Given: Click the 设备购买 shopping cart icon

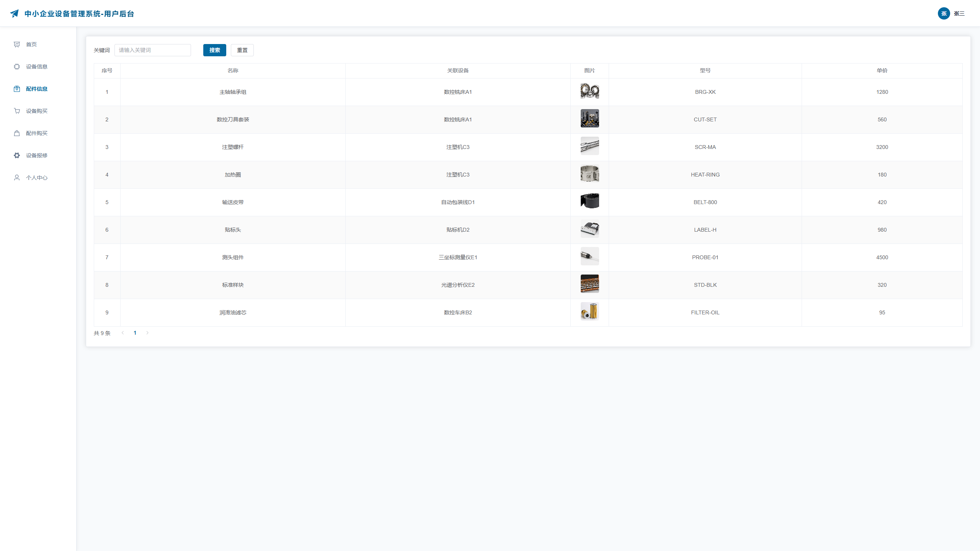Looking at the screenshot, I should point(17,111).
